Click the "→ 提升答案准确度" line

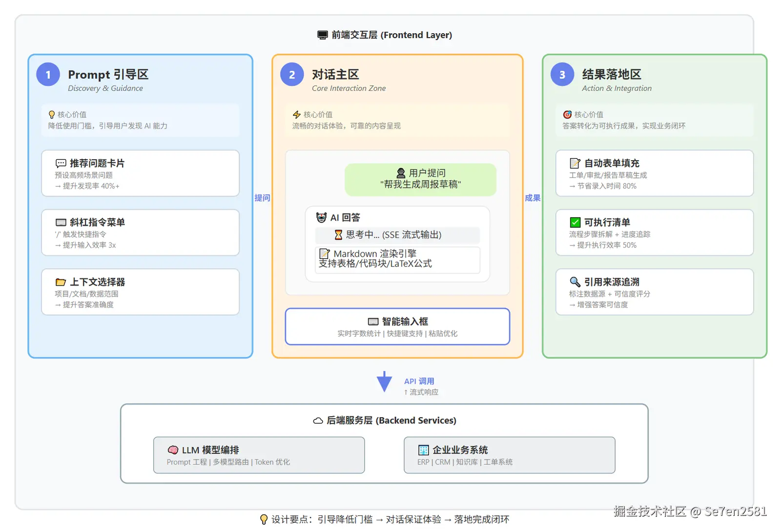pyautogui.click(x=84, y=305)
